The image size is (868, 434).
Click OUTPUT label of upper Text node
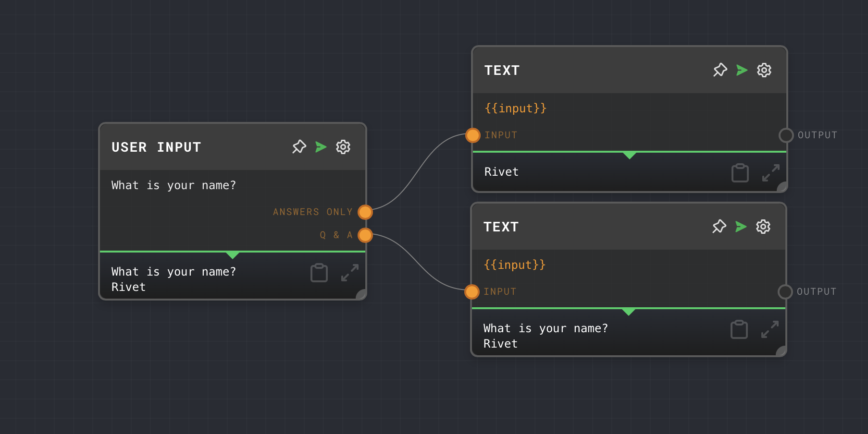coord(818,135)
